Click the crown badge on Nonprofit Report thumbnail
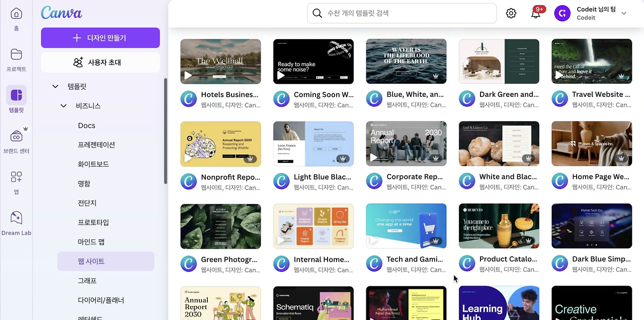The image size is (644, 320). click(250, 159)
